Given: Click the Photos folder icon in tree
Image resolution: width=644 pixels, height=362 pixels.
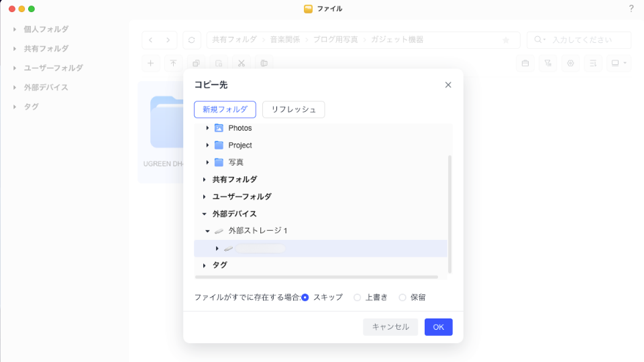Looking at the screenshot, I should click(219, 128).
